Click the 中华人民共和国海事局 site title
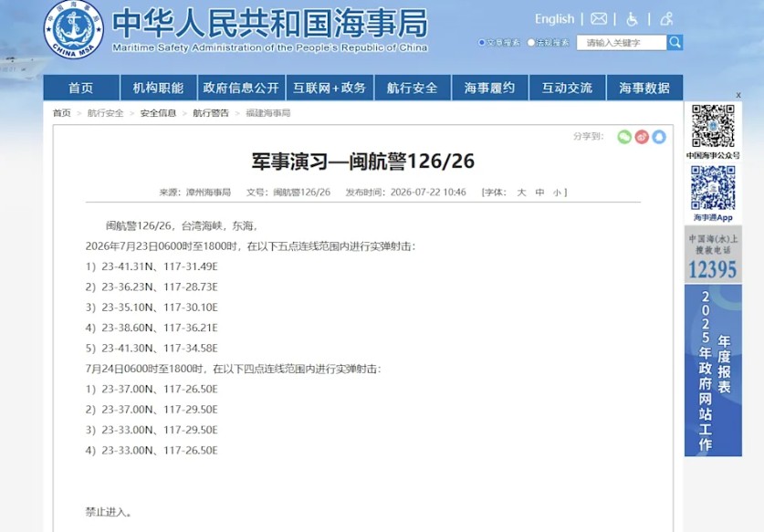 pyautogui.click(x=270, y=23)
